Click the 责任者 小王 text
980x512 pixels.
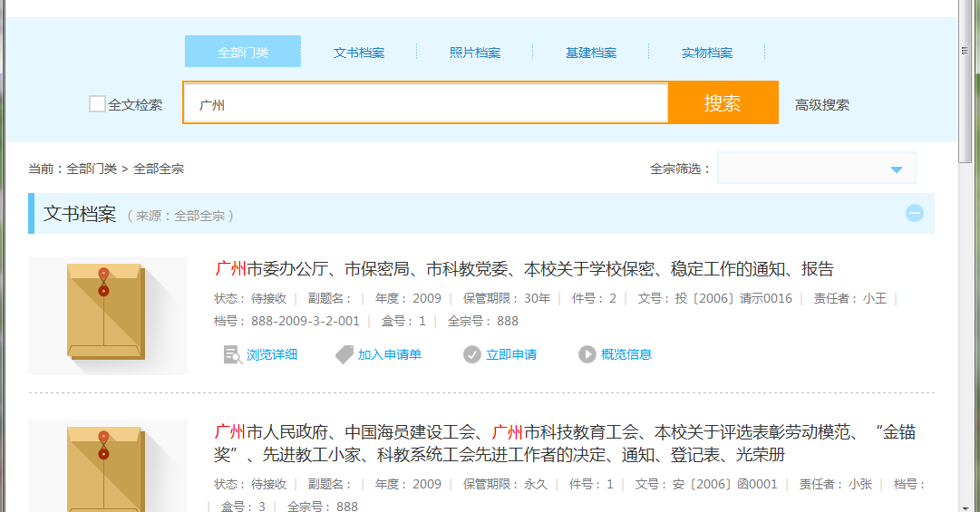pyautogui.click(x=850, y=298)
